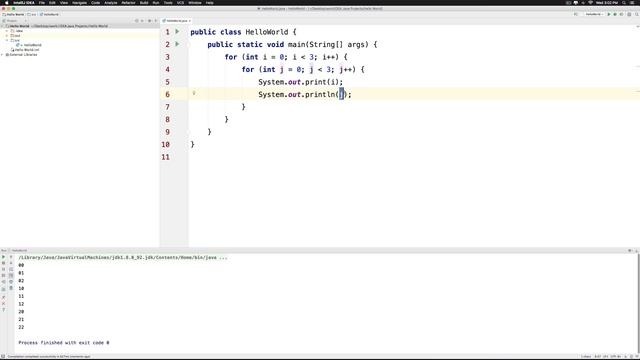Click the Build project icon in toolbar
This screenshot has height=360, width=640.
[576, 14]
